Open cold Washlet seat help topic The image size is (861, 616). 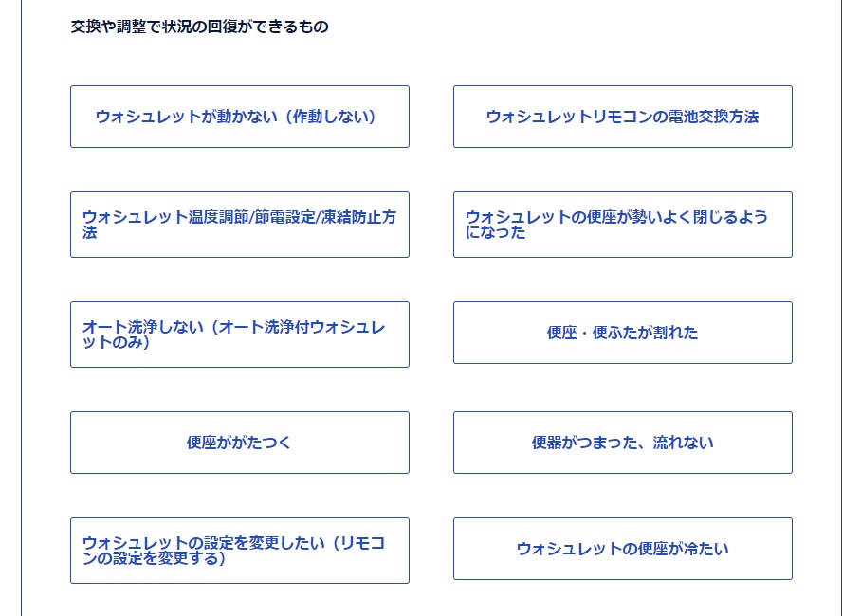pyautogui.click(x=622, y=549)
